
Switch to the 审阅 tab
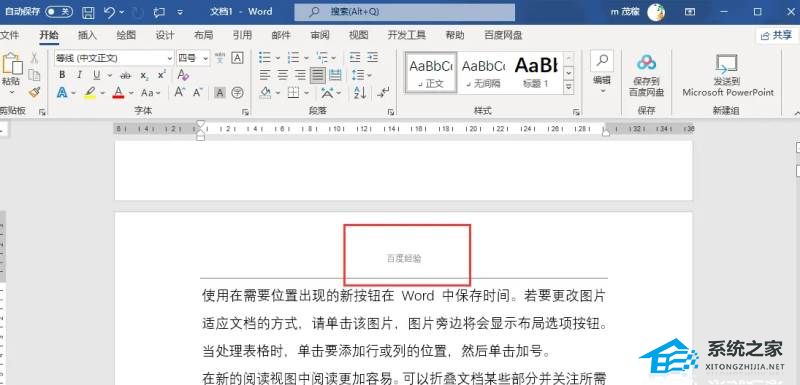[x=320, y=35]
